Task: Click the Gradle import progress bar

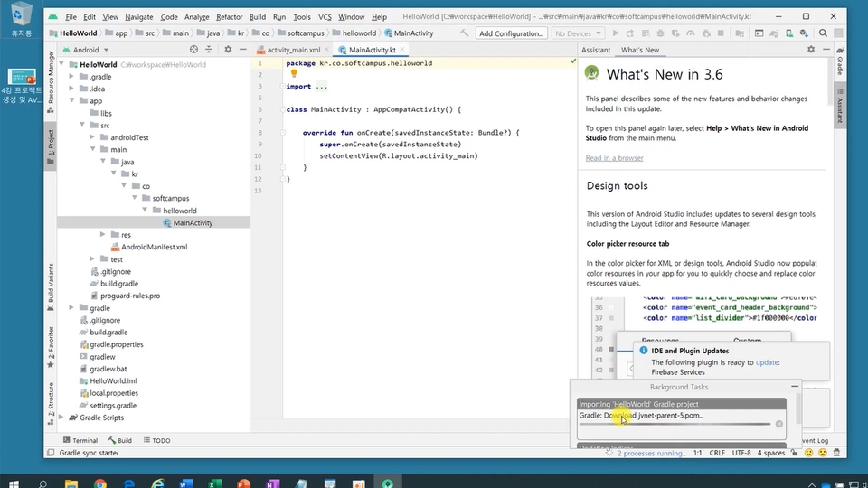Action: click(675, 424)
